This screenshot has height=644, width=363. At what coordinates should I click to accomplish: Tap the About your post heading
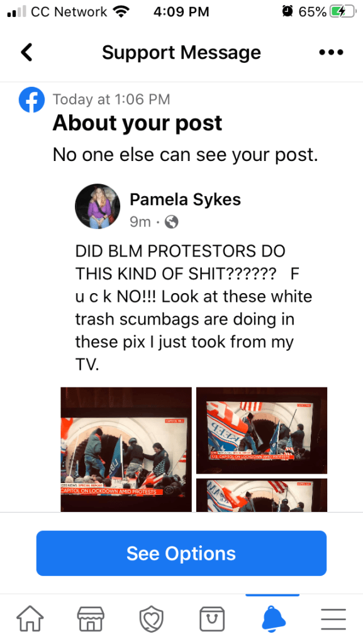tap(137, 123)
